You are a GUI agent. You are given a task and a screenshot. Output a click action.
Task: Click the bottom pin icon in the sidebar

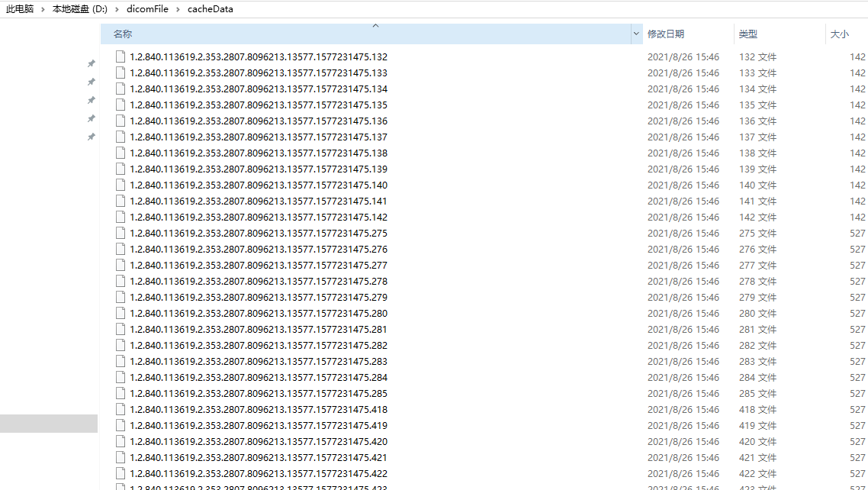(91, 137)
